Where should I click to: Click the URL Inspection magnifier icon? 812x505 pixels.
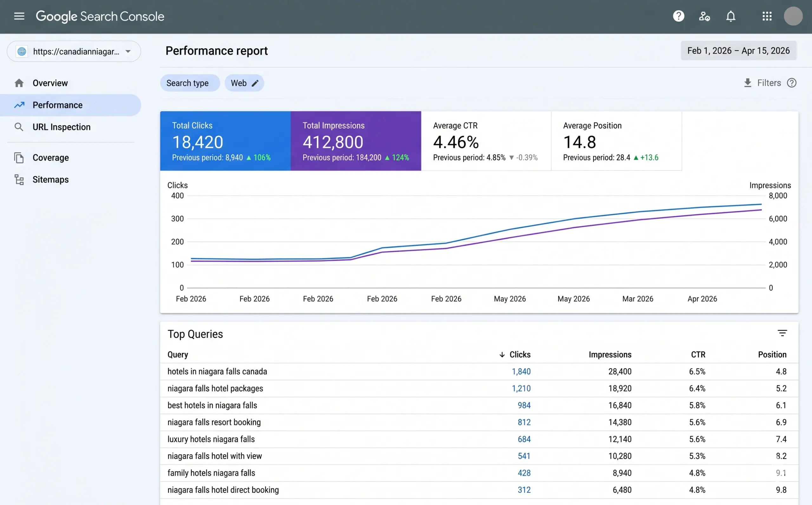click(x=19, y=127)
